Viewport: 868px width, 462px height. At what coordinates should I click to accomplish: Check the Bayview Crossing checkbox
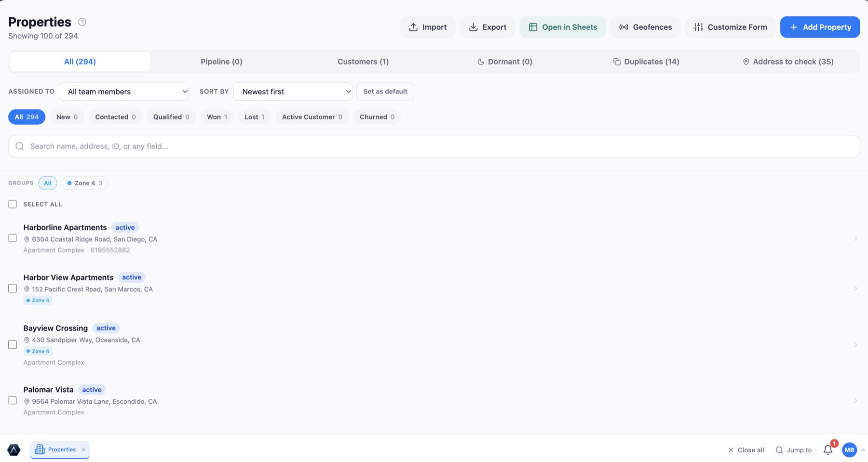point(13,345)
